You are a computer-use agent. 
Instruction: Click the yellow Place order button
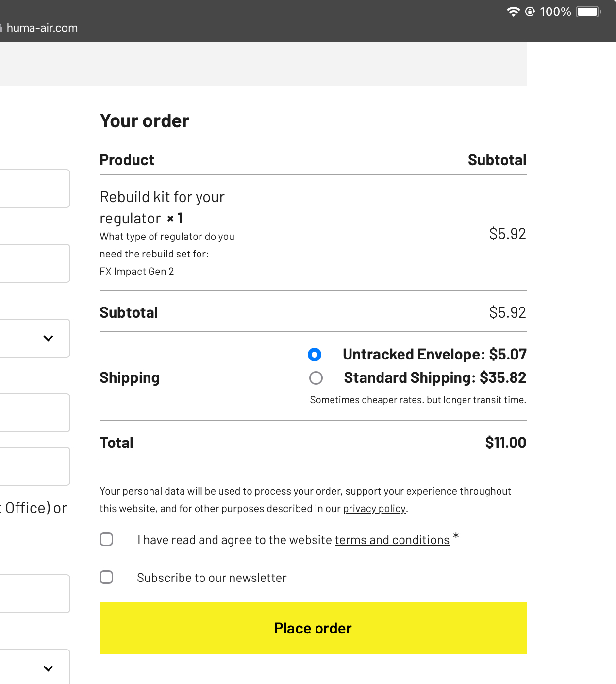(x=313, y=628)
